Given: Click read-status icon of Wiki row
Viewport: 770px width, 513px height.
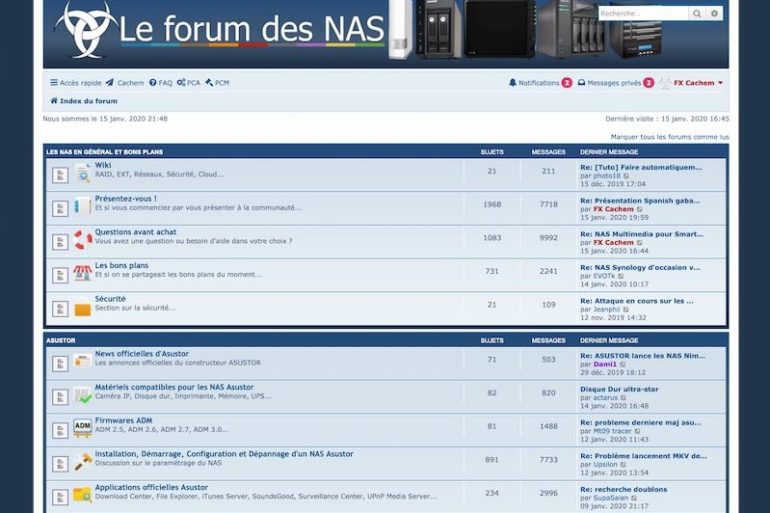Looking at the screenshot, I should click(x=60, y=175).
